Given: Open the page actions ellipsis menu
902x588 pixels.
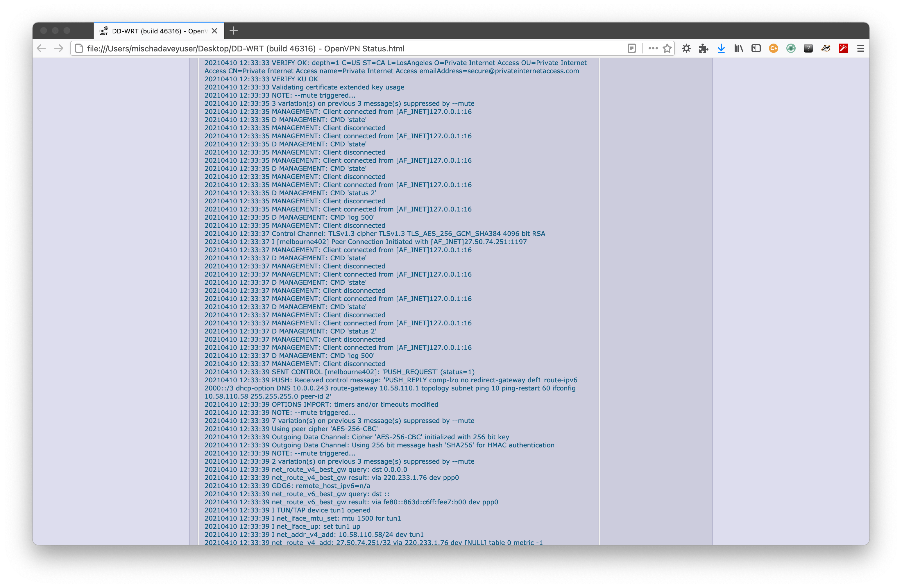Looking at the screenshot, I should [653, 49].
